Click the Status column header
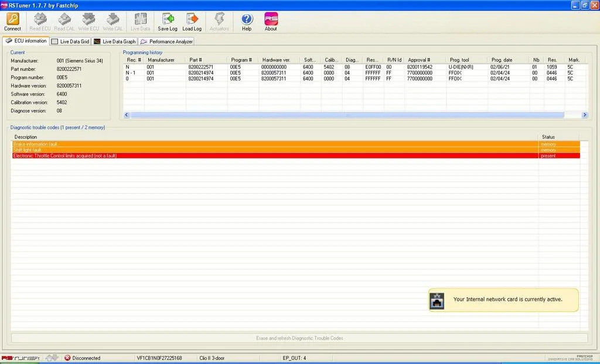This screenshot has width=600, height=364. click(x=558, y=137)
